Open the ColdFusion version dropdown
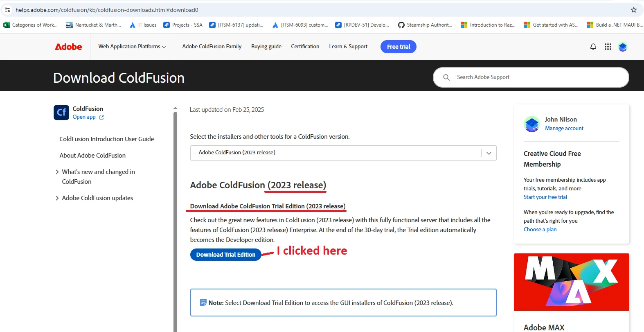Viewport: 644px width, 332px height. pos(343,153)
